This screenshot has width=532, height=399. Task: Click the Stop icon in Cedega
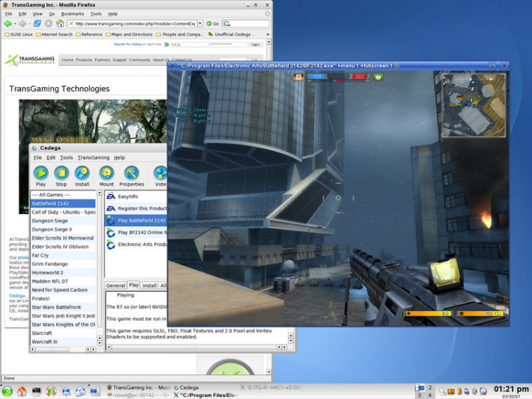[x=62, y=173]
